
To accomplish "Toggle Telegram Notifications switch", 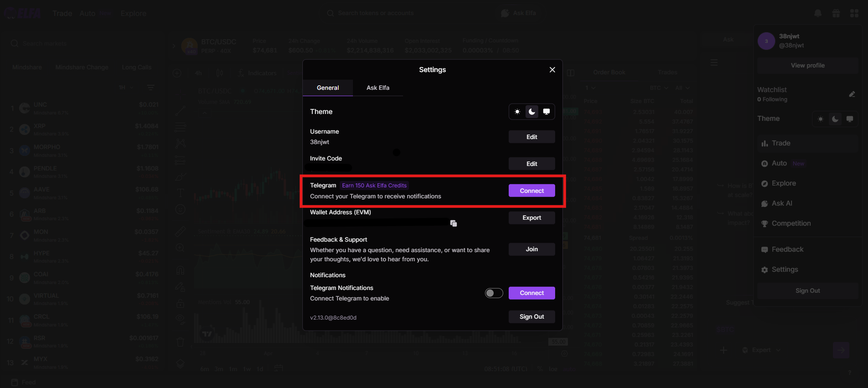I will click(x=494, y=293).
